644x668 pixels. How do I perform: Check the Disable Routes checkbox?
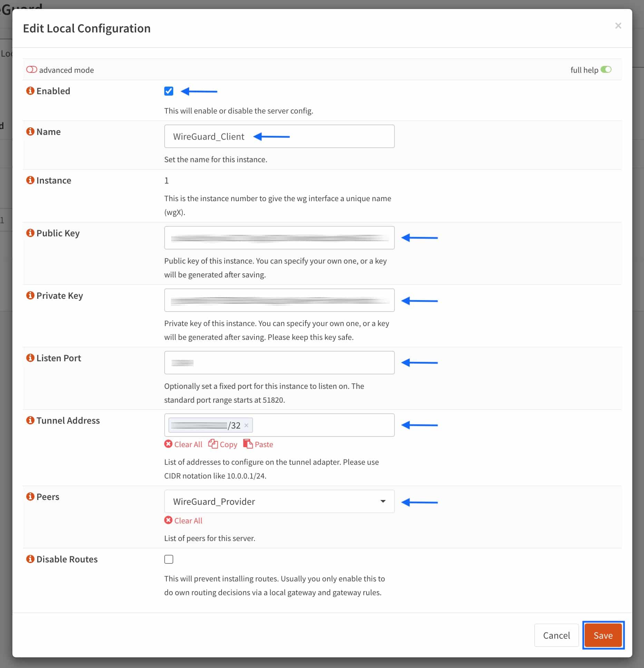(169, 559)
